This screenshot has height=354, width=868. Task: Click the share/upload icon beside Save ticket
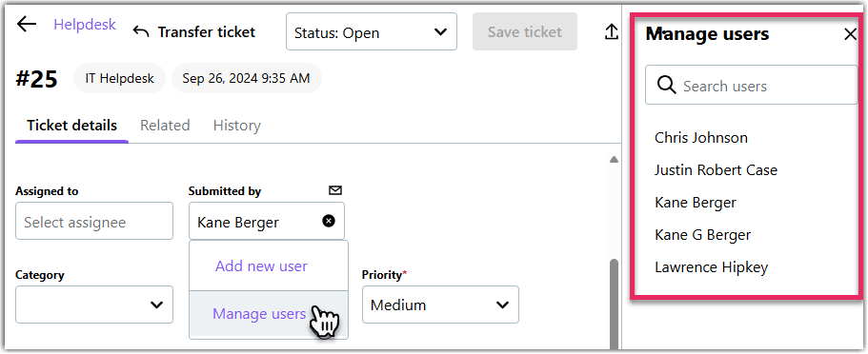coord(611,32)
